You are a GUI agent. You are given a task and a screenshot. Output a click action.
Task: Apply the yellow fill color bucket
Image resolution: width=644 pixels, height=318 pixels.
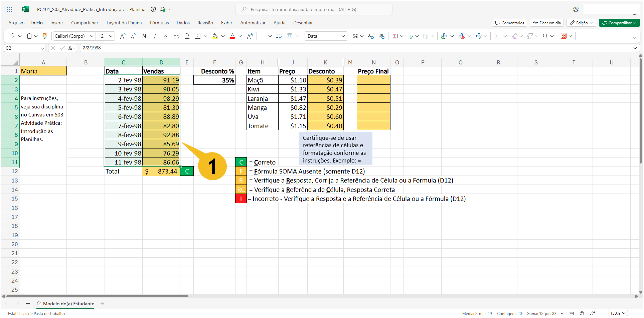coord(215,36)
